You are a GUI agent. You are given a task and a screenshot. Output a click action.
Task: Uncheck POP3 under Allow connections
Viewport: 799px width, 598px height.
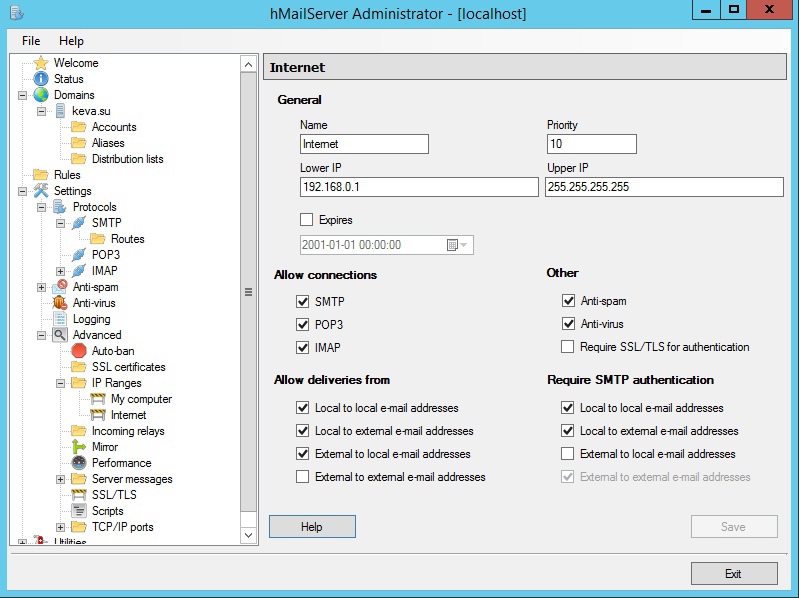302,324
